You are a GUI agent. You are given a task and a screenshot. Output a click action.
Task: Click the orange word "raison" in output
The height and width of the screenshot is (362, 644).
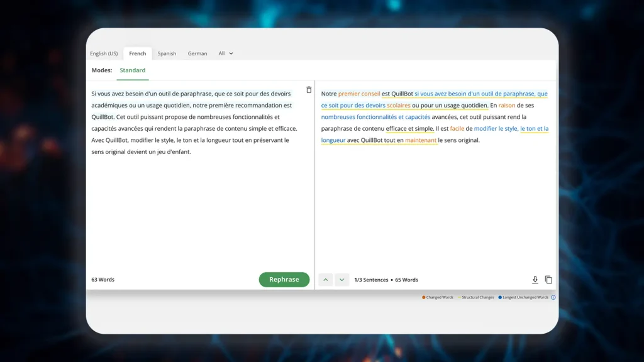(506, 106)
